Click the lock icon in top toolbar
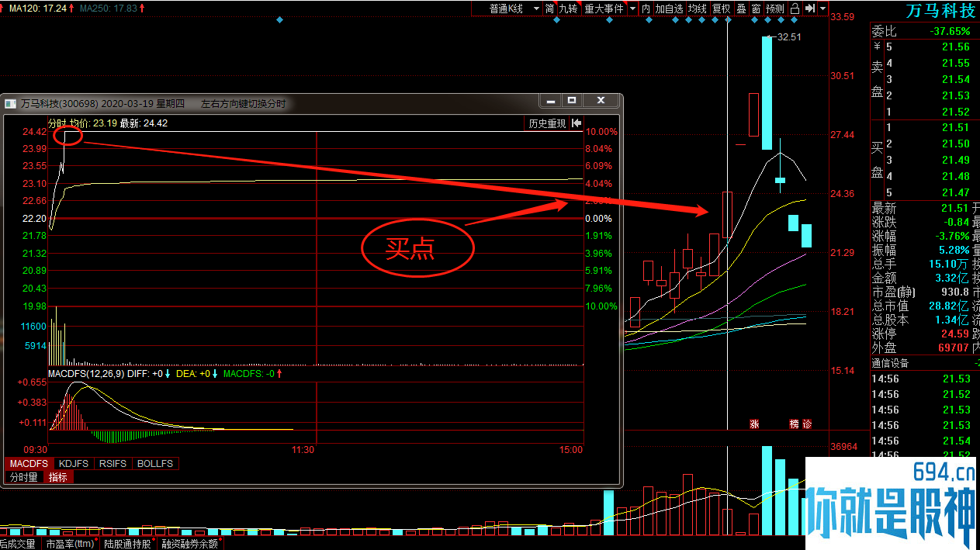980x550 pixels. point(795,9)
